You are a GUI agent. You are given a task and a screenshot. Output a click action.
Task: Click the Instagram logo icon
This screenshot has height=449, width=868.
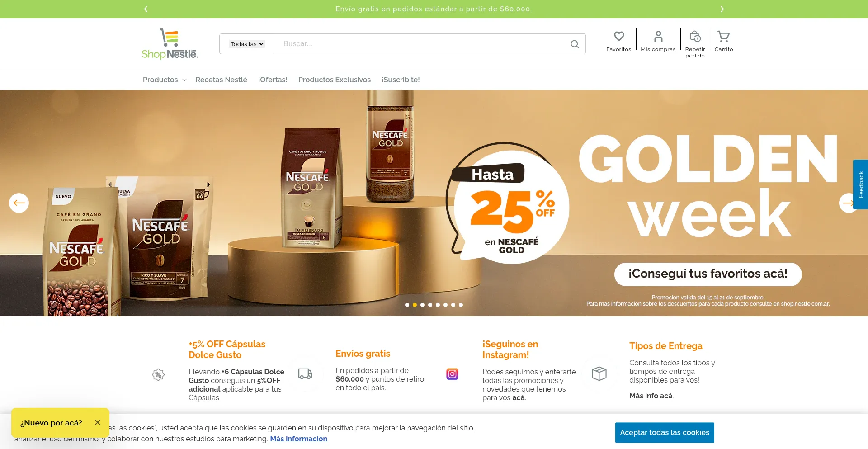(x=452, y=374)
